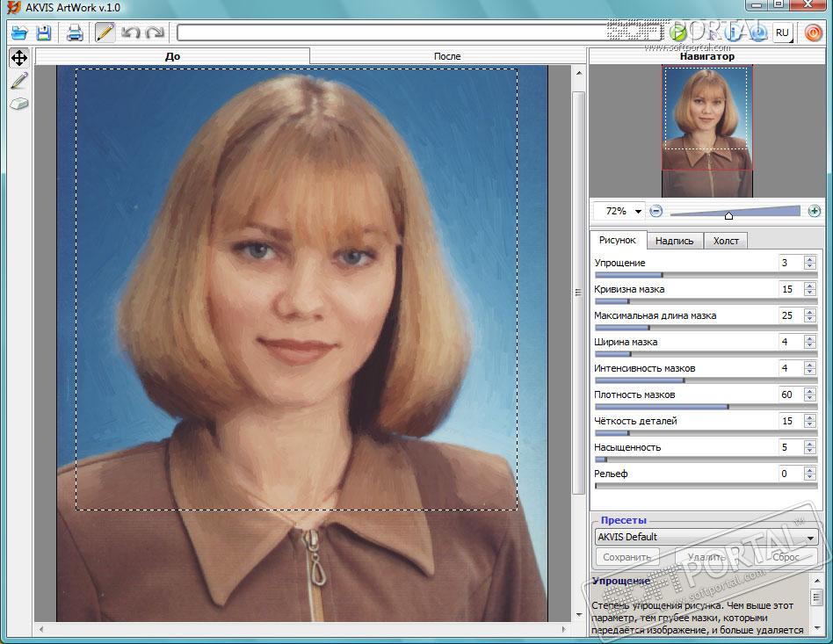Click the image area vertical scrollbar
This screenshot has height=644, width=833.
[578, 293]
